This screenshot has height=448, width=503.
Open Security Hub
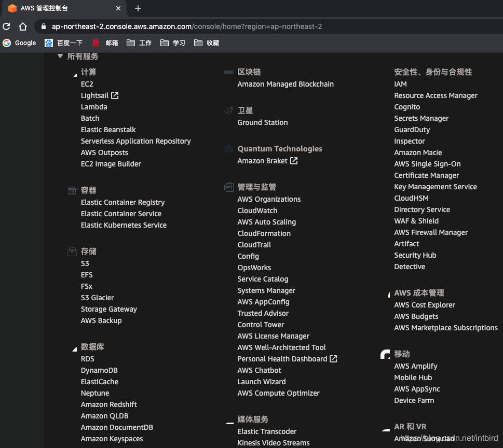coord(415,256)
